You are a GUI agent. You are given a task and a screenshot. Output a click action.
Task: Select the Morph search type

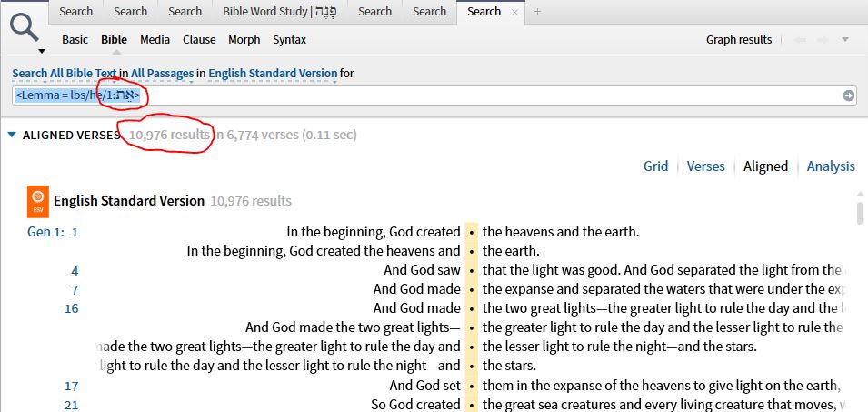(244, 40)
